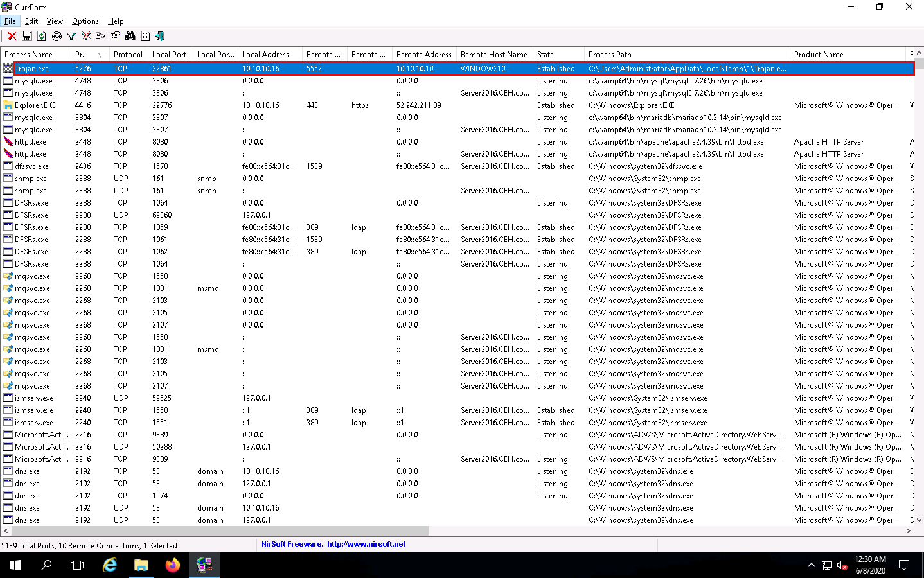The width and height of the screenshot is (924, 578).
Task: Launch Firefox from the taskbar
Action: coord(172,565)
